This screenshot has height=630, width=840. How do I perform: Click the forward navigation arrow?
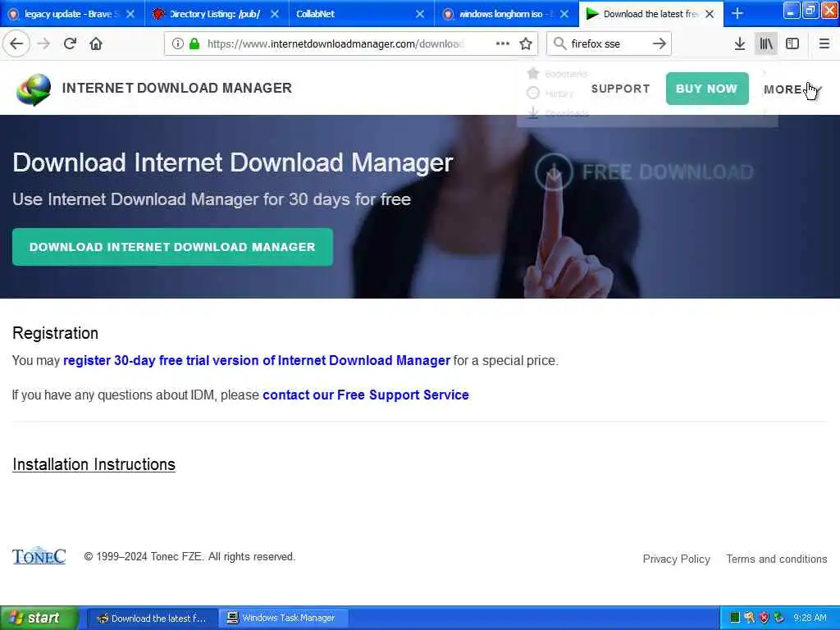click(44, 44)
